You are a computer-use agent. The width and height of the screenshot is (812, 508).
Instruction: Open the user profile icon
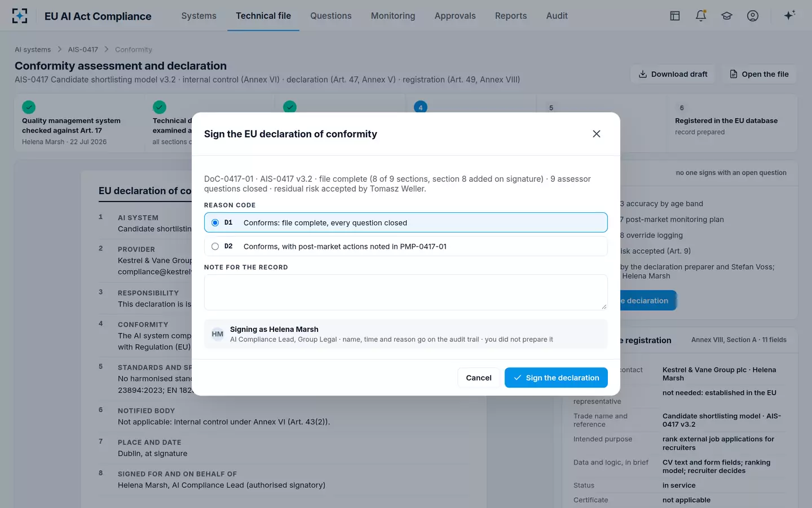tap(753, 16)
